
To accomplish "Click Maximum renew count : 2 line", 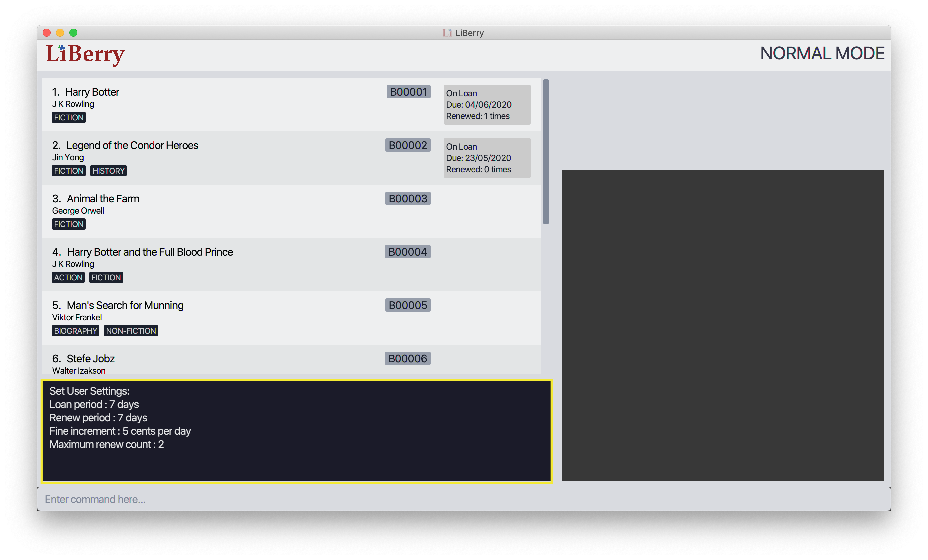I will coord(107,444).
